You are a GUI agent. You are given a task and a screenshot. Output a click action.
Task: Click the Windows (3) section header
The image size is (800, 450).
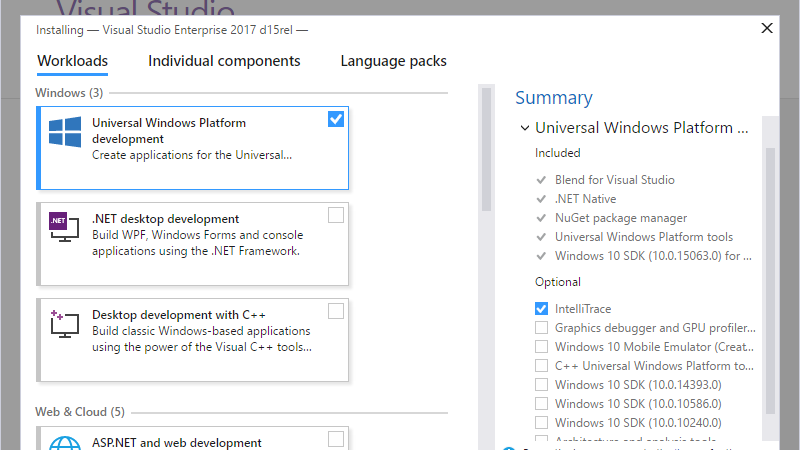69,93
